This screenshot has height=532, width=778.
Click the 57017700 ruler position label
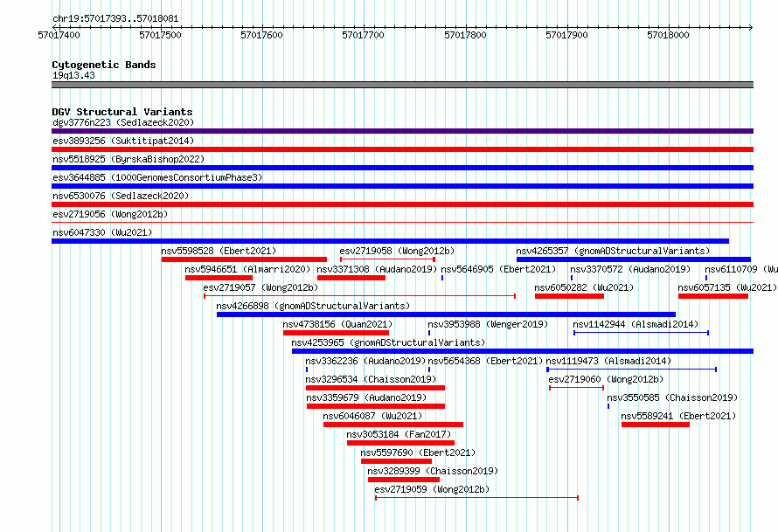[x=363, y=35]
